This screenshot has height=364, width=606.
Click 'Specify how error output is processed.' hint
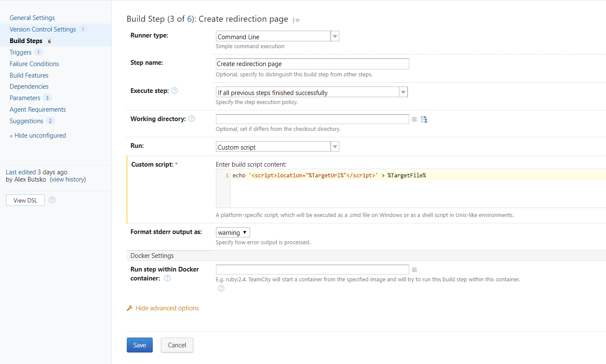click(x=263, y=243)
